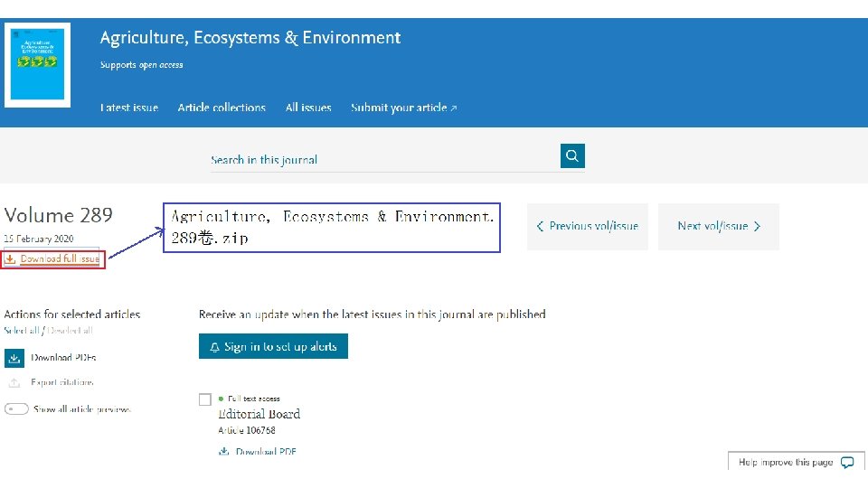
Task: Click the feedback speech bubble icon
Action: [846, 462]
